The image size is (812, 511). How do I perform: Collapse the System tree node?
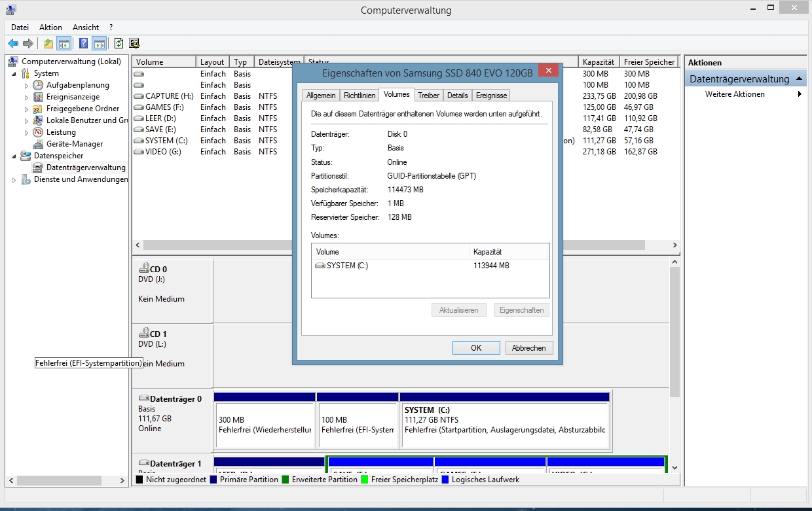14,74
